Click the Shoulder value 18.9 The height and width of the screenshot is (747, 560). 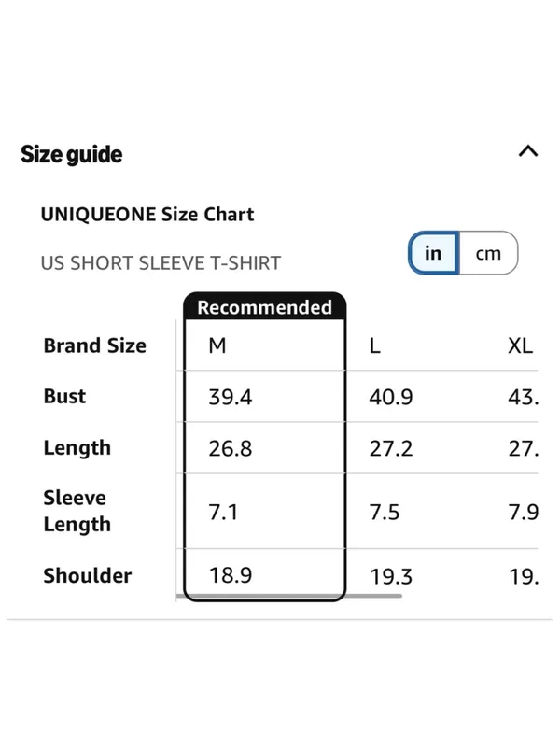231,575
